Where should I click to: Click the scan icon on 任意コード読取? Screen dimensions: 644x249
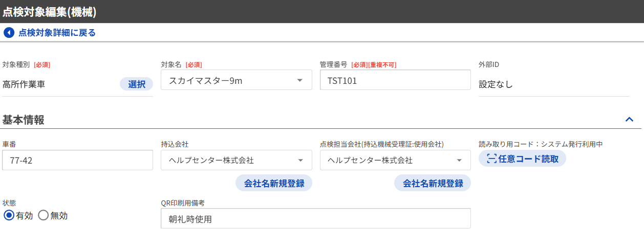coord(491,159)
